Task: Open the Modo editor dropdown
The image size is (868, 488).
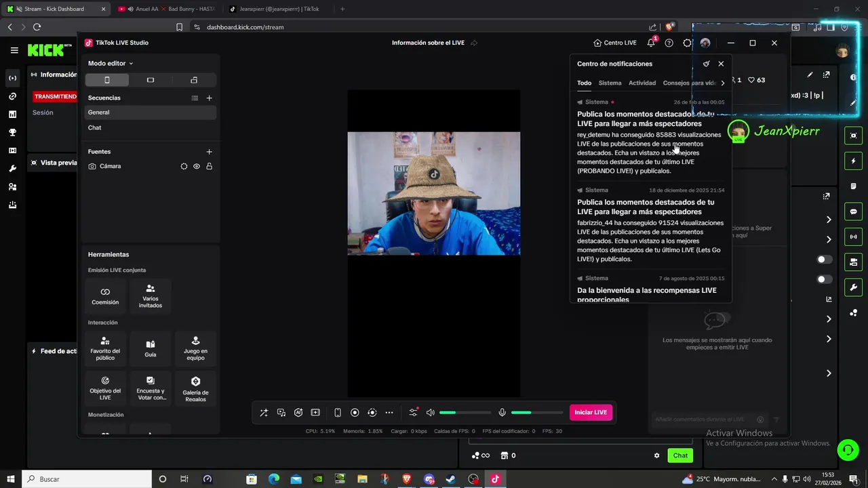Action: coord(111,63)
